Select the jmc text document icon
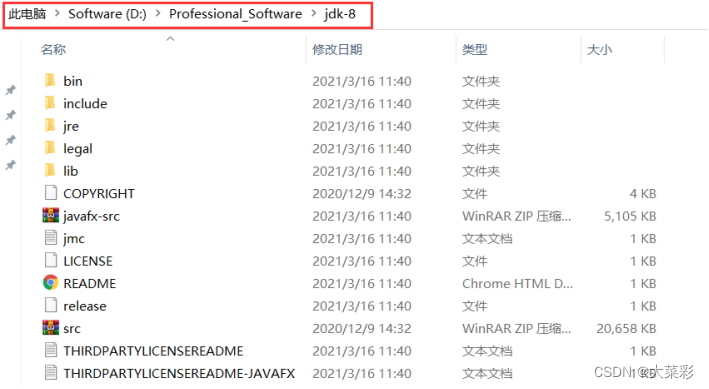709x389 pixels. (51, 237)
